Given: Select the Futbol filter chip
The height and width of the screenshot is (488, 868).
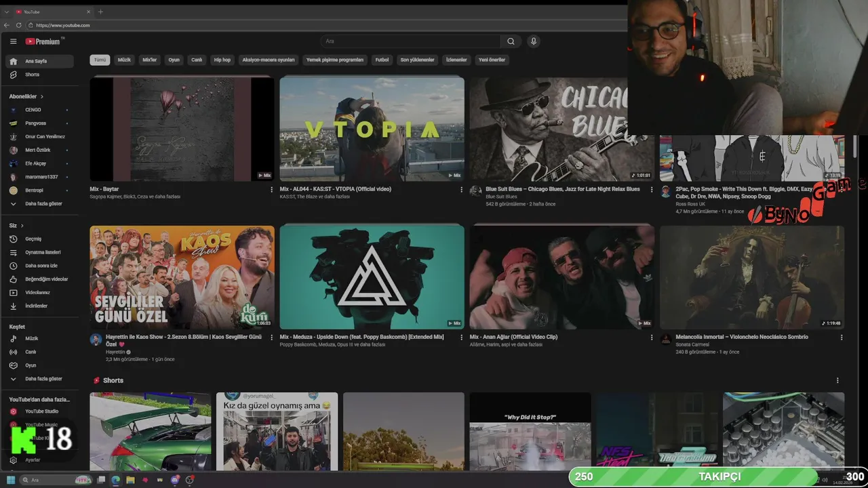Looking at the screenshot, I should point(382,60).
